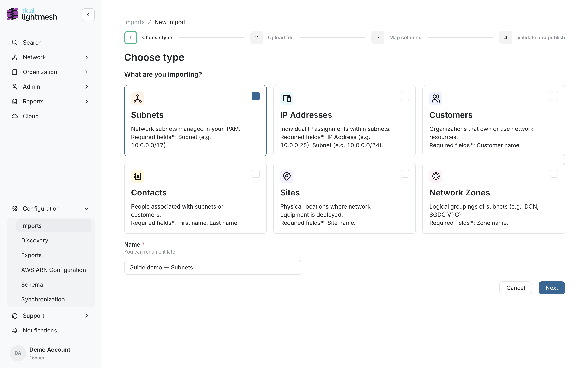Click the Network nodes icon in sidebar
588x368 pixels.
[14, 57]
